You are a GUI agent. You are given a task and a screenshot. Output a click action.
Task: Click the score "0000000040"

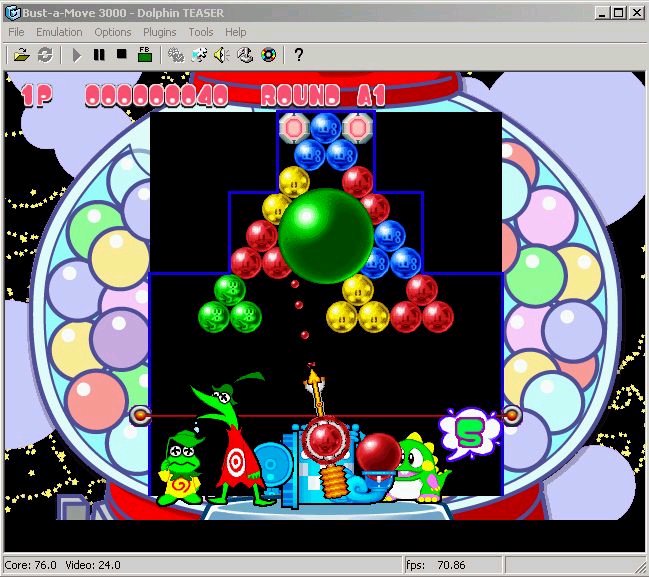click(x=156, y=96)
